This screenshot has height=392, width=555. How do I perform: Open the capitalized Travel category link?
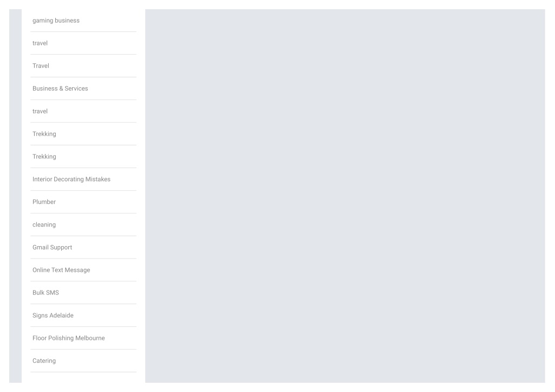pyautogui.click(x=41, y=66)
